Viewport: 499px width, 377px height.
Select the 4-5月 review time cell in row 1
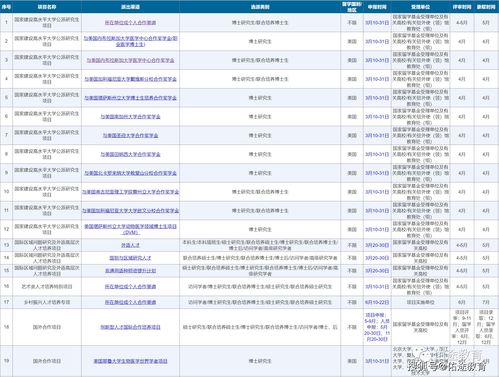(462, 23)
